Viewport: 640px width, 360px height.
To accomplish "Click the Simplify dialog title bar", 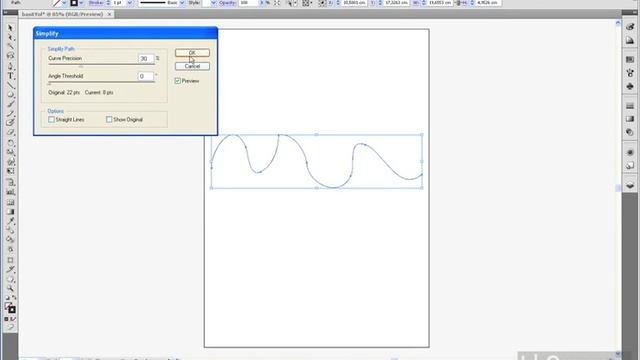I will click(125, 33).
